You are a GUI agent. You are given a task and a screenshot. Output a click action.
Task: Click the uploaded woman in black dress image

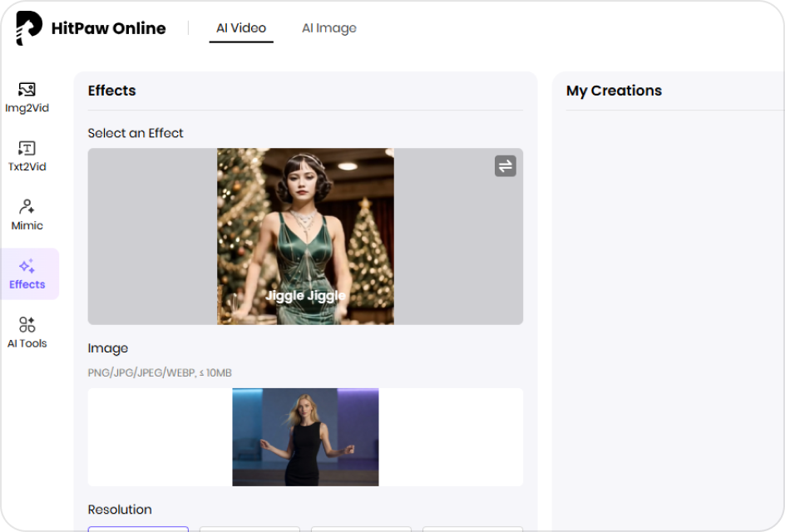(x=305, y=436)
